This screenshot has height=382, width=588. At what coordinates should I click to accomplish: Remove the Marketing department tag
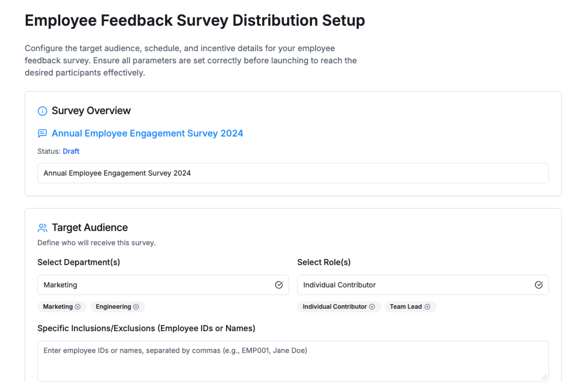click(x=78, y=307)
